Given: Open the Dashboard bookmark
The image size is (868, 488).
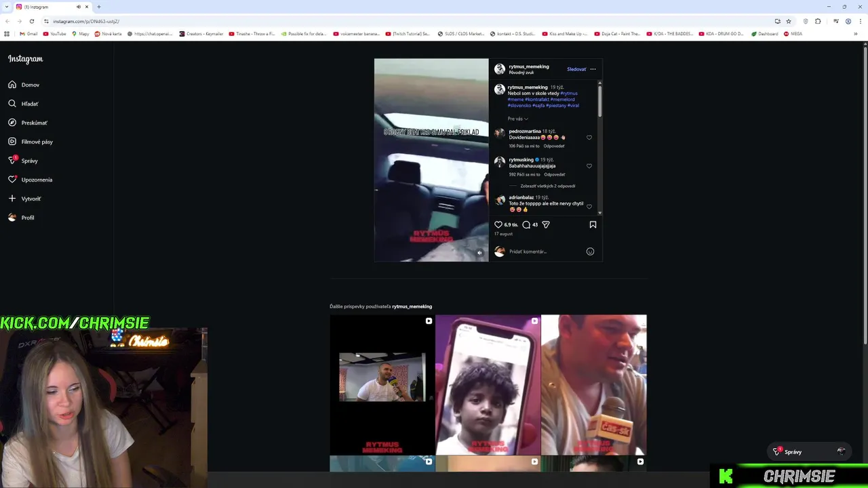Looking at the screenshot, I should (x=764, y=34).
